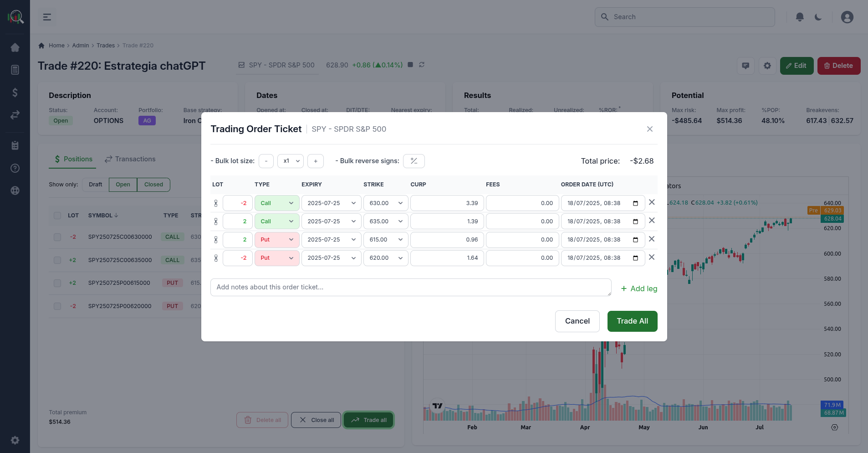Click Add leg link
Screen dimensions: 868x453
[x=639, y=288]
